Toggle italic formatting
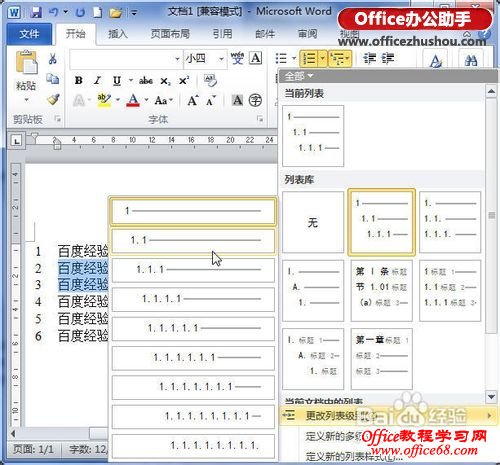 (x=97, y=80)
